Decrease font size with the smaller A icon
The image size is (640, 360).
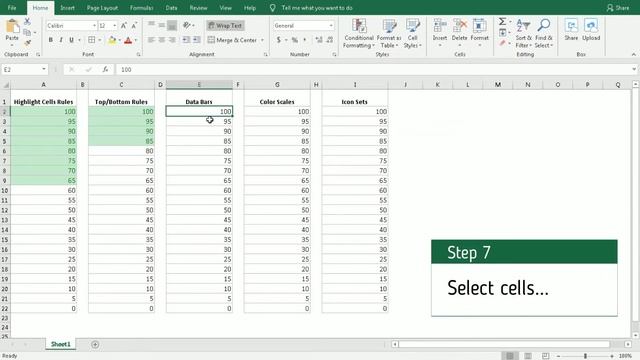134,25
